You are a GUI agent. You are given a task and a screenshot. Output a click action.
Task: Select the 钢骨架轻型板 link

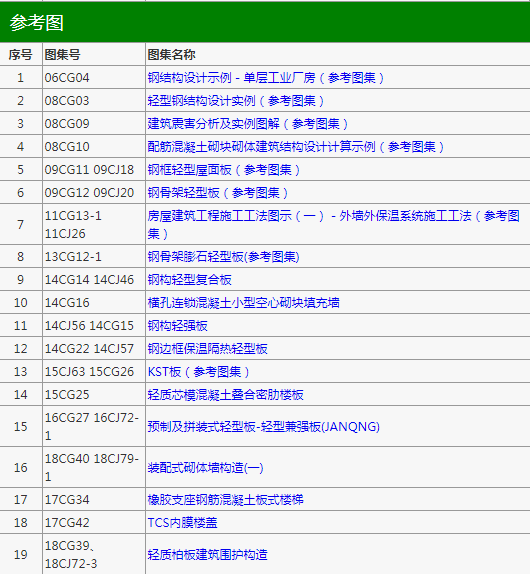pos(218,193)
